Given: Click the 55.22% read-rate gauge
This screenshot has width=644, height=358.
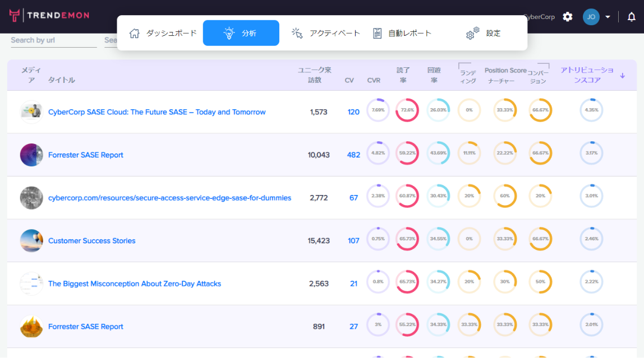Looking at the screenshot, I should [407, 324].
